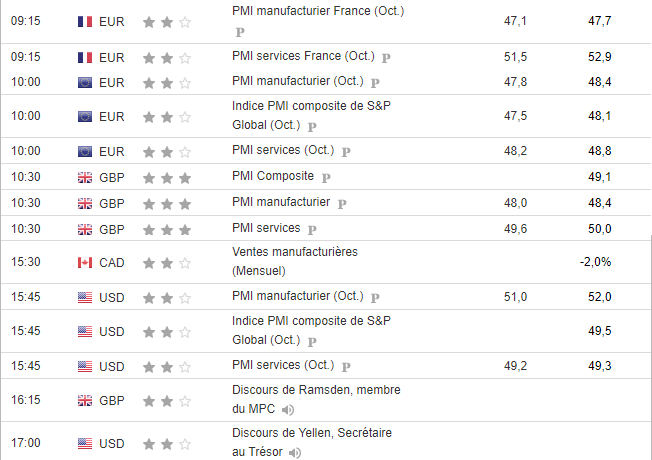Click the speaker icon beside Ramsden speech

288,409
